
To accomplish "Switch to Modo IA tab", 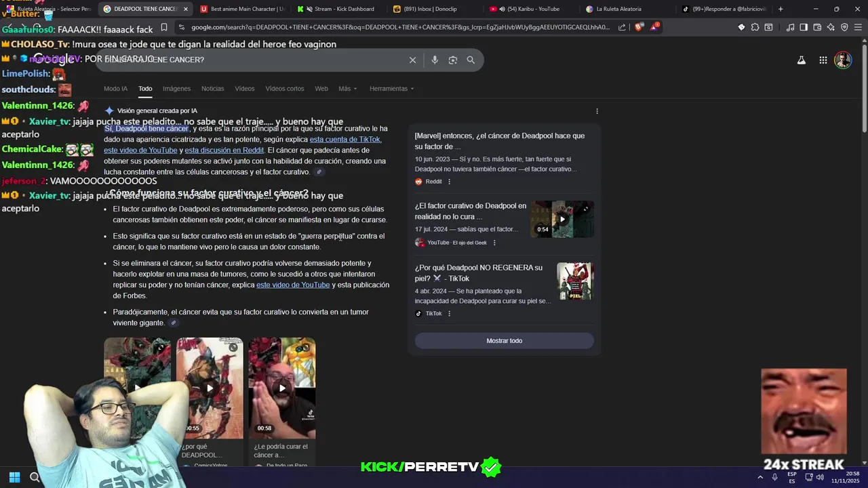I will coord(115,89).
